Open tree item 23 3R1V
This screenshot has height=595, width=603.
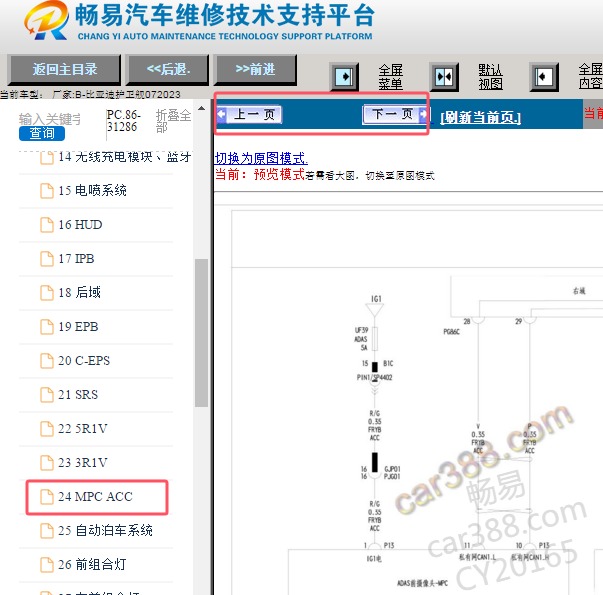tap(83, 462)
